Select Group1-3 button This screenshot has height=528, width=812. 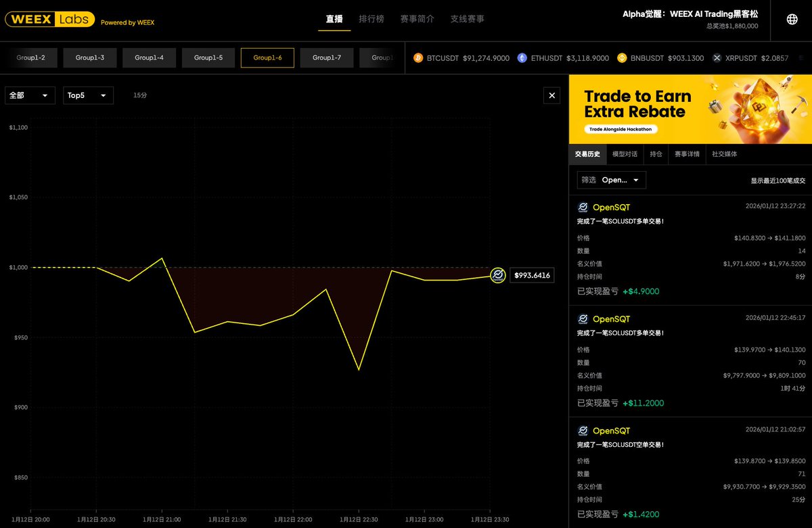[x=90, y=58]
